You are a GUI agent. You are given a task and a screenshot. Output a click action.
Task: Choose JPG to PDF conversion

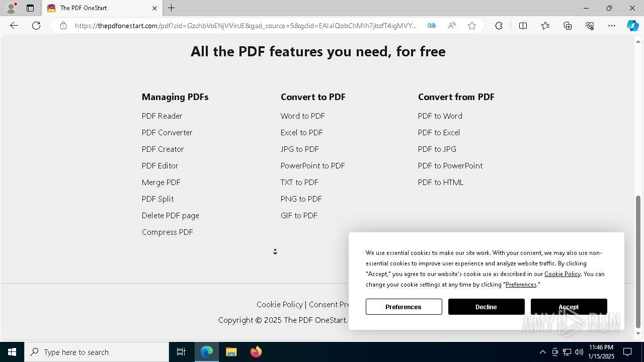pyautogui.click(x=300, y=149)
